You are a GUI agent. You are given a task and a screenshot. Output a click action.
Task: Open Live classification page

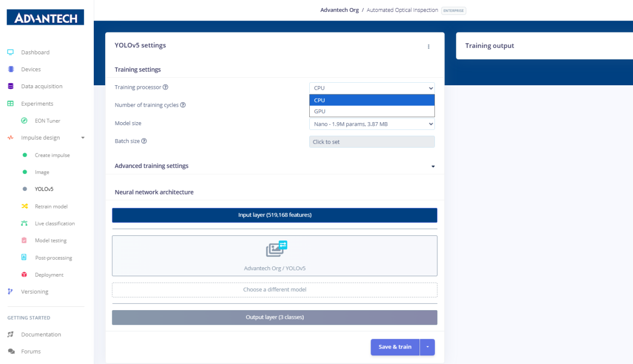pos(55,223)
